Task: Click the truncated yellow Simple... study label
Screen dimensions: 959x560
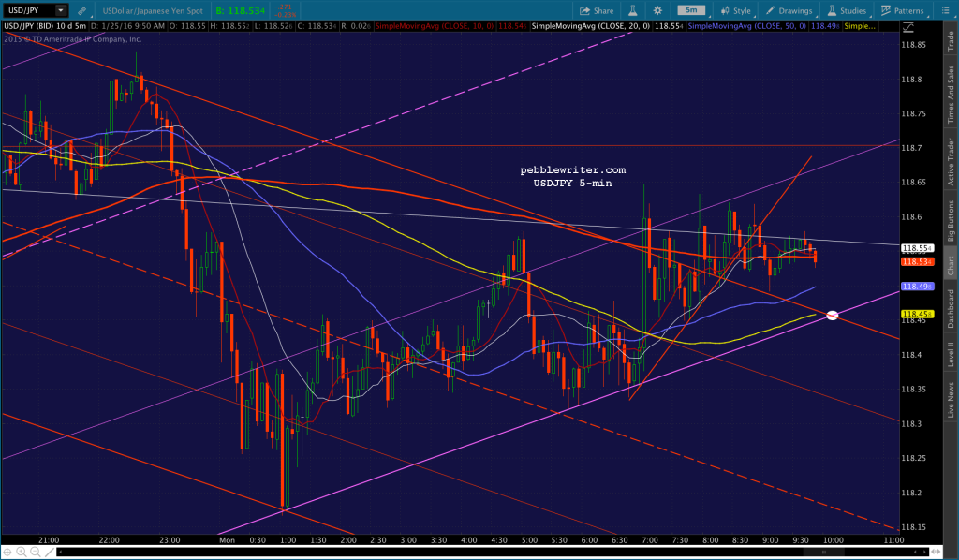Action: click(860, 26)
